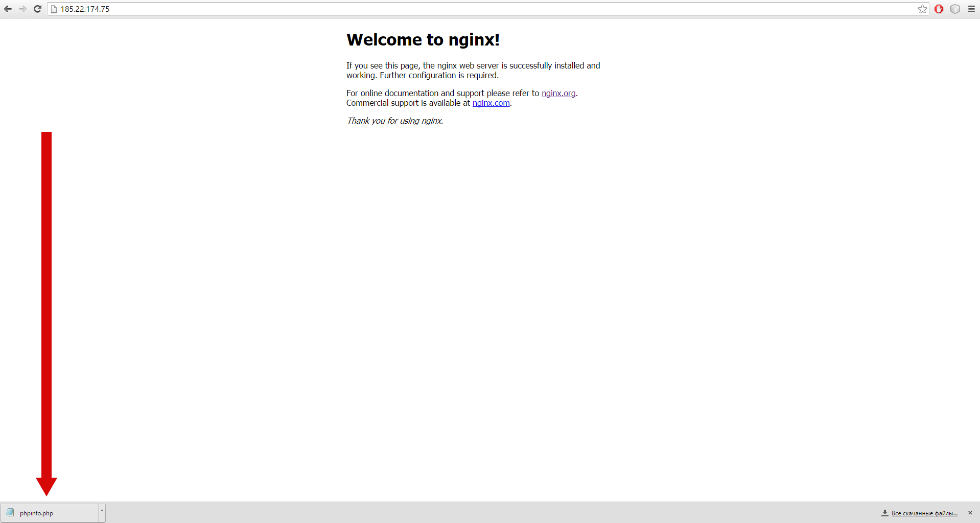980x523 pixels.
Task: Click the browser Back arrow
Action: (x=8, y=9)
